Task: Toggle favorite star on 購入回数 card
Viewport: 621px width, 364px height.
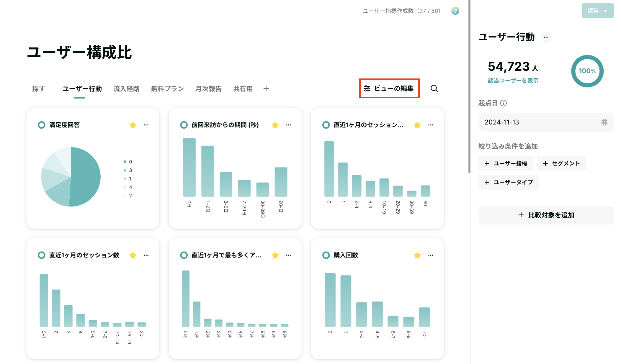Action: (x=417, y=255)
